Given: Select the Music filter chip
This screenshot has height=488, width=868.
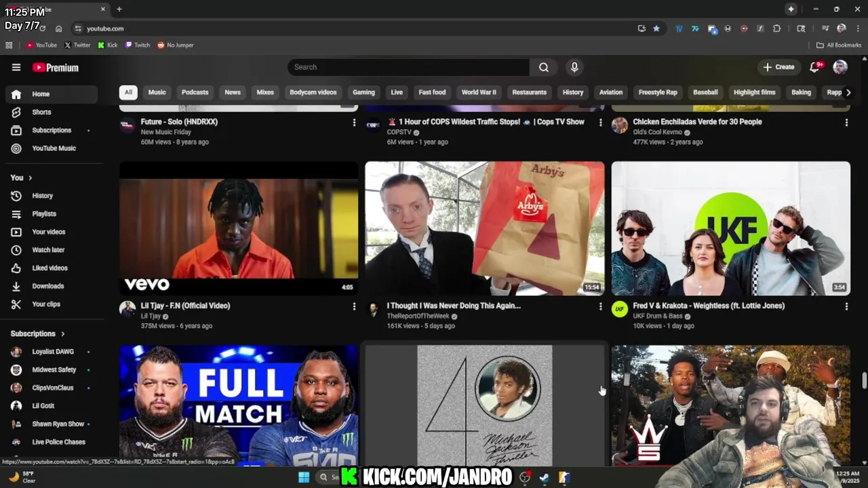Looking at the screenshot, I should pos(157,92).
